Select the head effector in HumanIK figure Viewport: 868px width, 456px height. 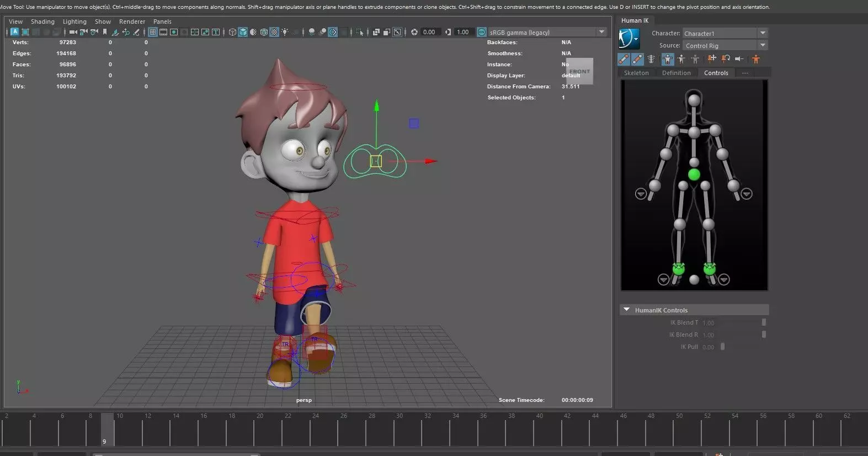[694, 100]
